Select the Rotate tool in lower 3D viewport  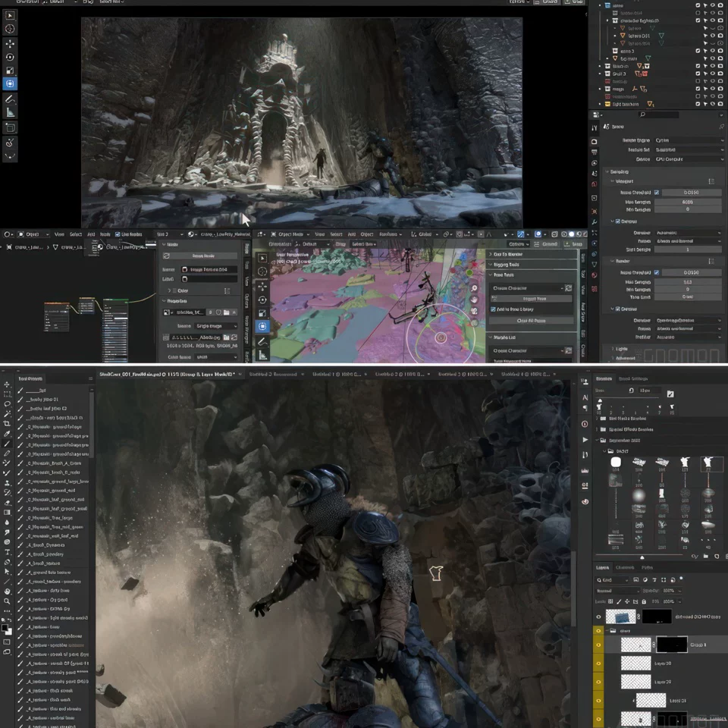pyautogui.click(x=262, y=300)
